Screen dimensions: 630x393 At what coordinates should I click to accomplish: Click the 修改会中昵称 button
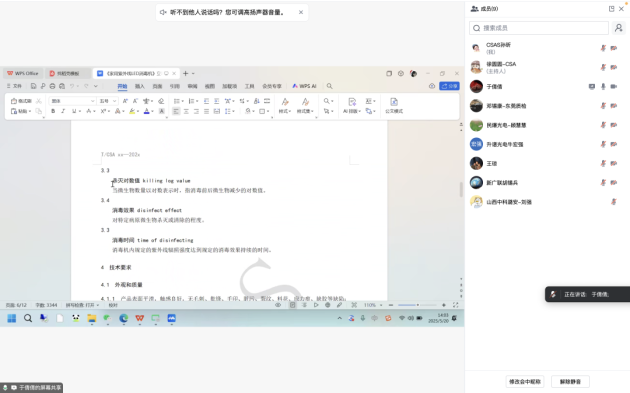525,381
